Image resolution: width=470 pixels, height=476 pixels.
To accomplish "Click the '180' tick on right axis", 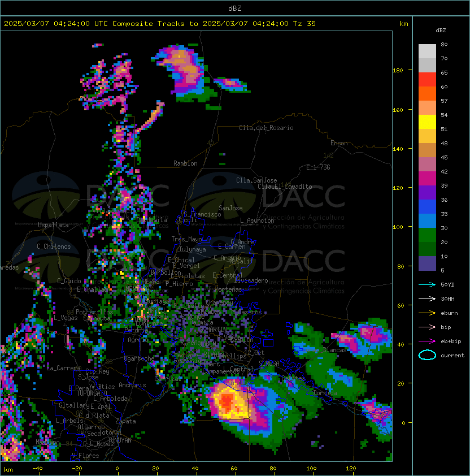I will pyautogui.click(x=398, y=71).
